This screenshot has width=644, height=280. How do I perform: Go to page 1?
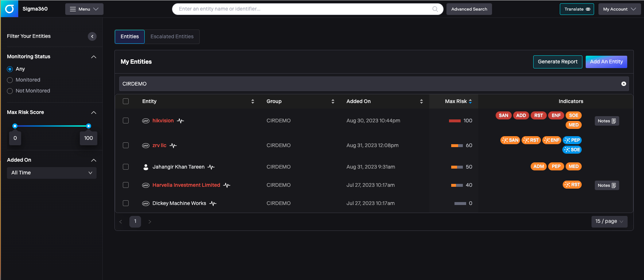pos(135,221)
